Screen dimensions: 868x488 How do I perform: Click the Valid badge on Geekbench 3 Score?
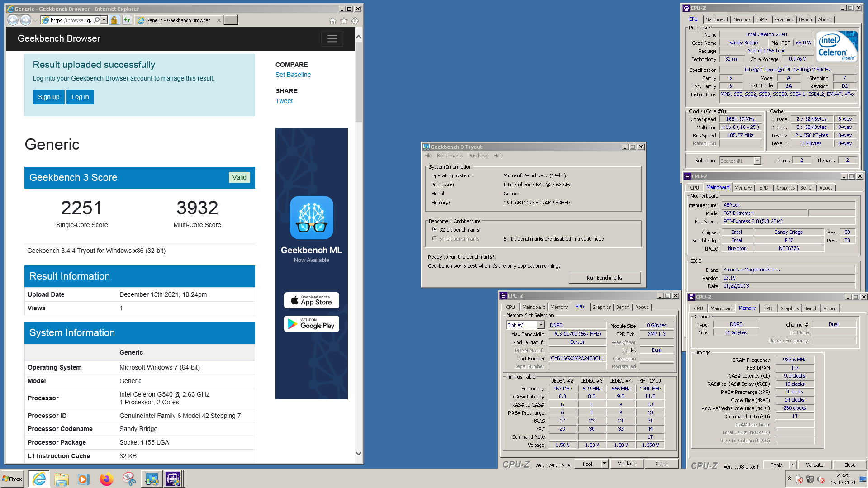coord(239,177)
